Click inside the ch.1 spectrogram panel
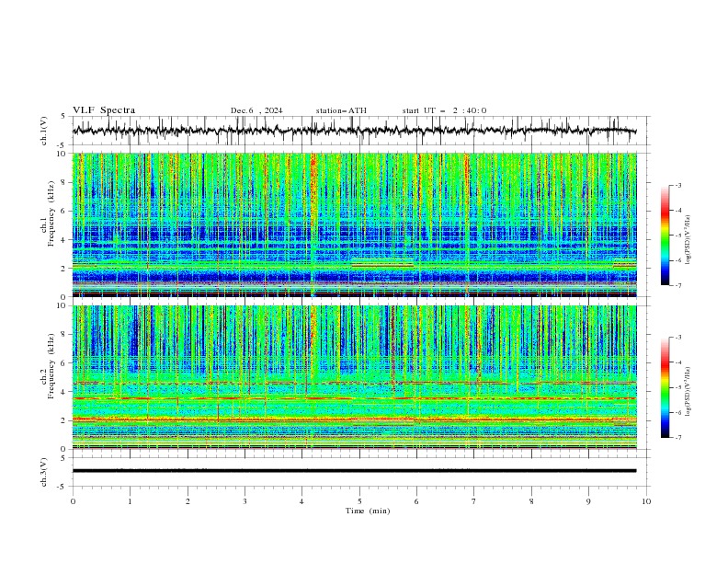This screenshot has width=728, height=563. pyautogui.click(x=354, y=224)
